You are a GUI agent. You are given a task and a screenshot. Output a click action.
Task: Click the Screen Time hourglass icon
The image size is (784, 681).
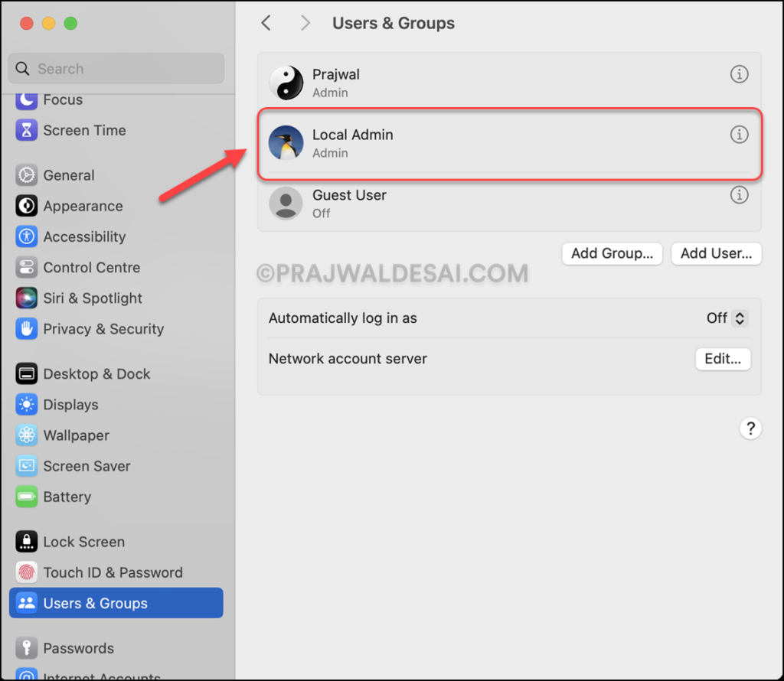[x=27, y=130]
